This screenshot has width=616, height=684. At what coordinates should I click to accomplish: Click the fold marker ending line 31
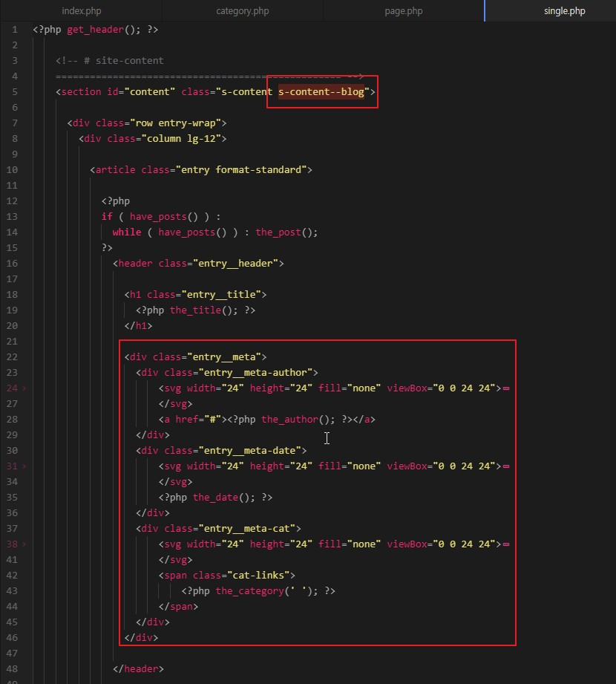tap(506, 466)
